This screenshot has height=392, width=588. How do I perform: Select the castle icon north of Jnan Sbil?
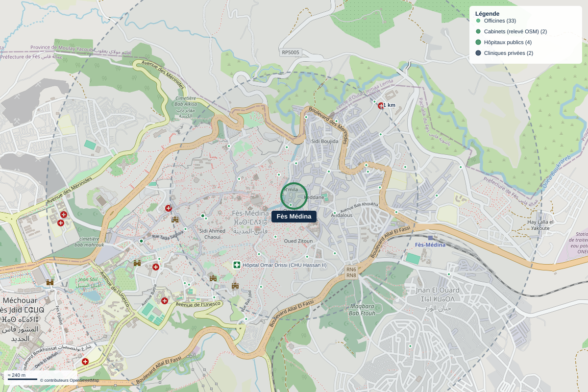137,263
